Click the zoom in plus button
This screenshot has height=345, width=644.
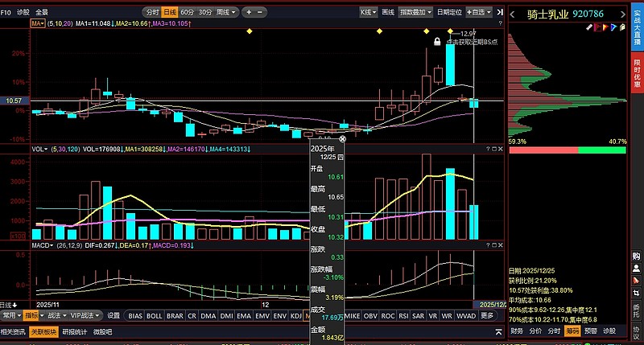coord(248,12)
